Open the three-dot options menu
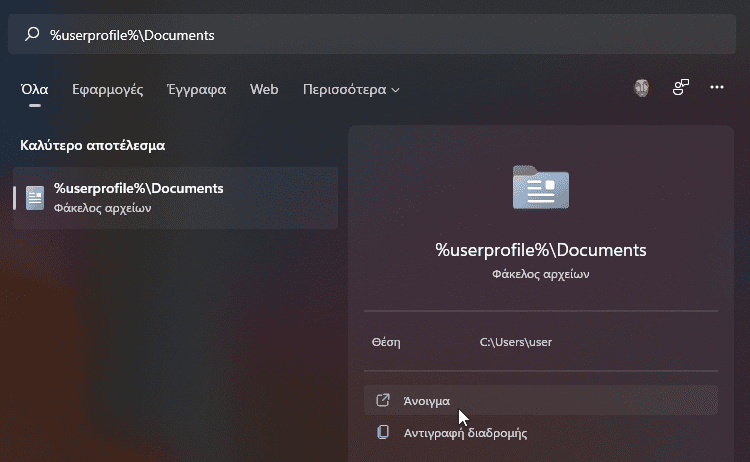Image resolution: width=750 pixels, height=462 pixels. [x=717, y=87]
